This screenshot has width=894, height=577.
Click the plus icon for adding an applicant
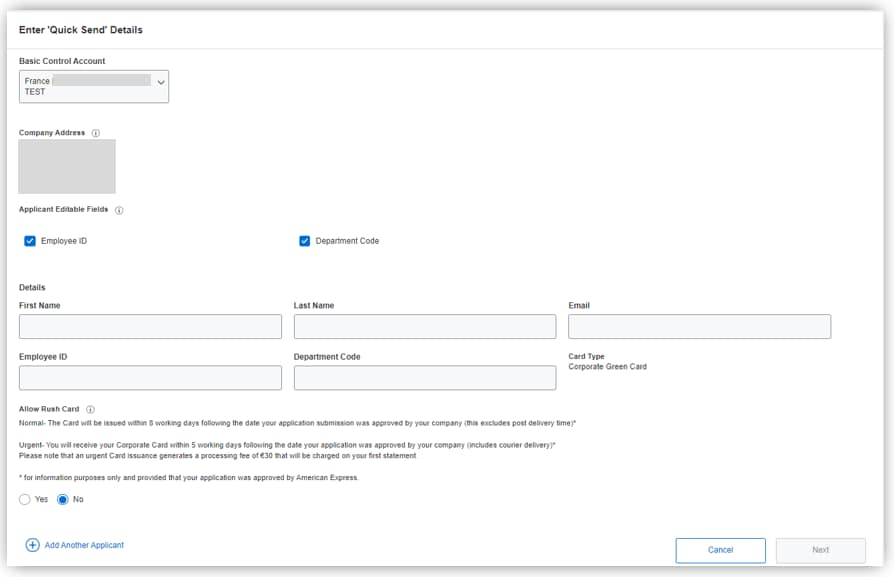tap(32, 545)
